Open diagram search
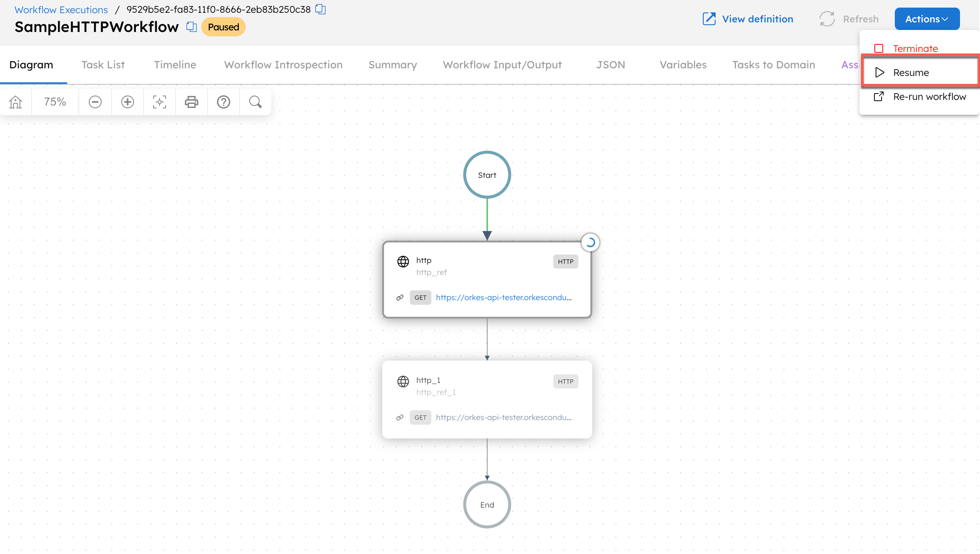980x554 pixels. pyautogui.click(x=255, y=102)
